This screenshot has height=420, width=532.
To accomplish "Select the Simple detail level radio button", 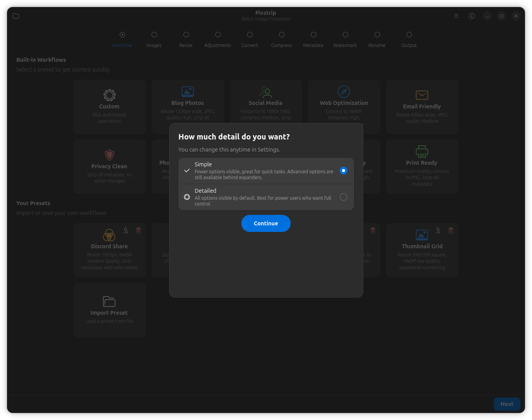I will point(343,171).
